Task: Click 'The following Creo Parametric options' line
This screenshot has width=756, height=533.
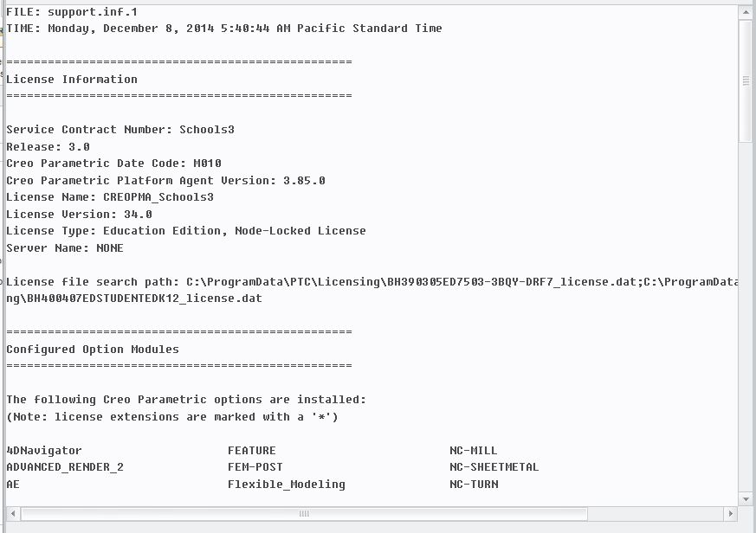Action: (x=186, y=400)
